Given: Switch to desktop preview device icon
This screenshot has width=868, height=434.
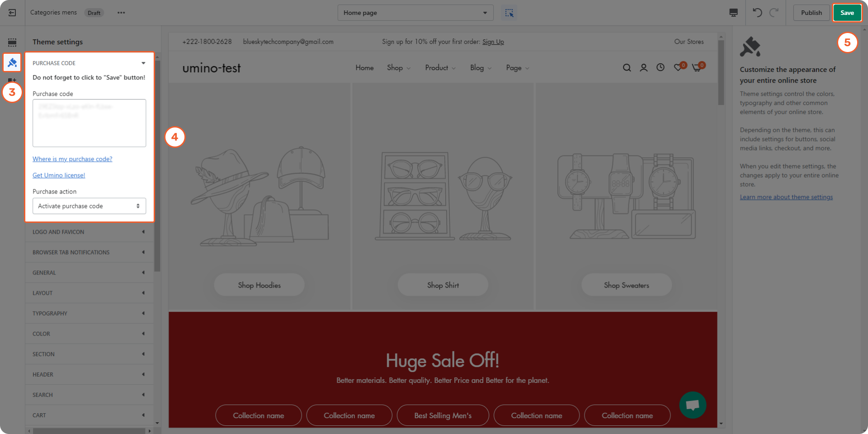Looking at the screenshot, I should (733, 13).
